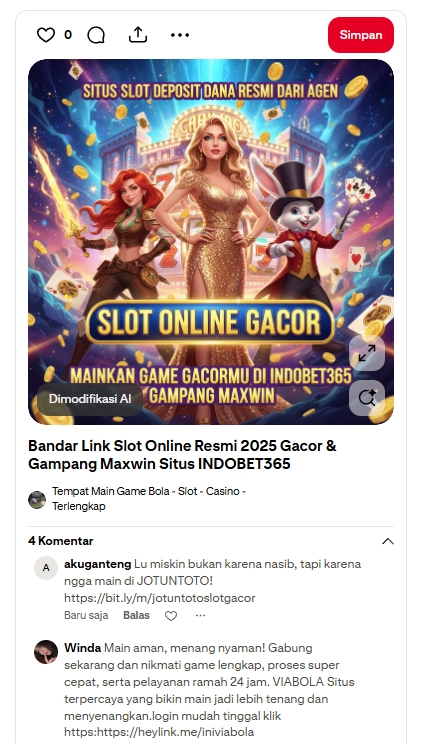Open Tempat Main Game Bola profile name

(149, 498)
